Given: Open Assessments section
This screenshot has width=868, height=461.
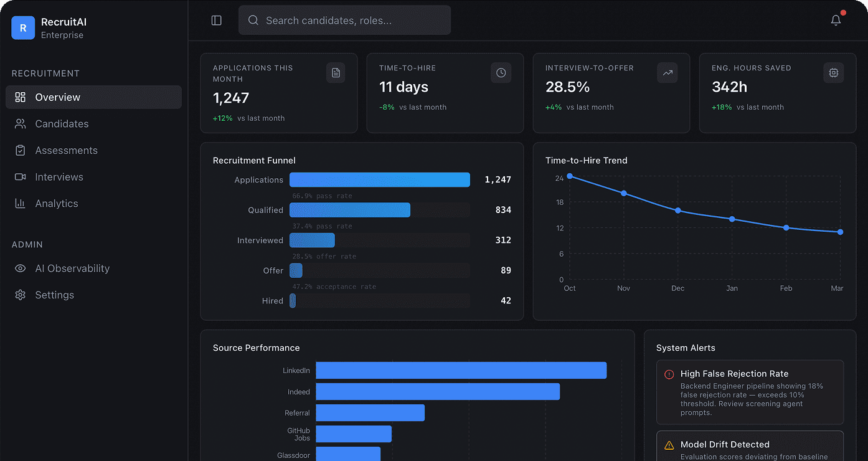Looking at the screenshot, I should click(93, 150).
